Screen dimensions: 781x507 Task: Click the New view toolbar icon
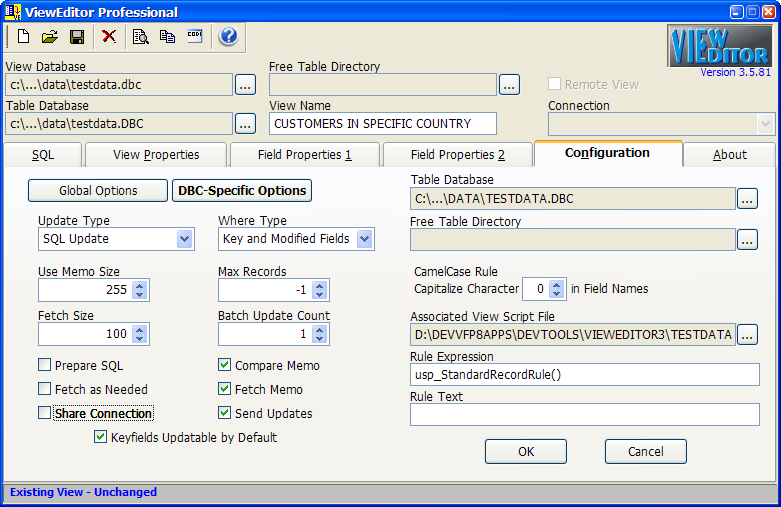point(23,37)
